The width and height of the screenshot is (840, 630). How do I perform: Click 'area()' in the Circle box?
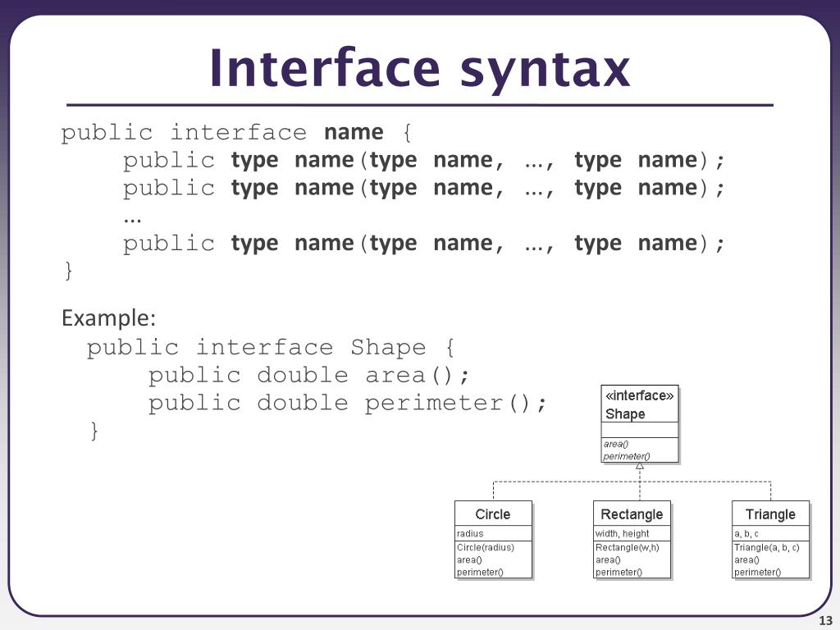469,559
